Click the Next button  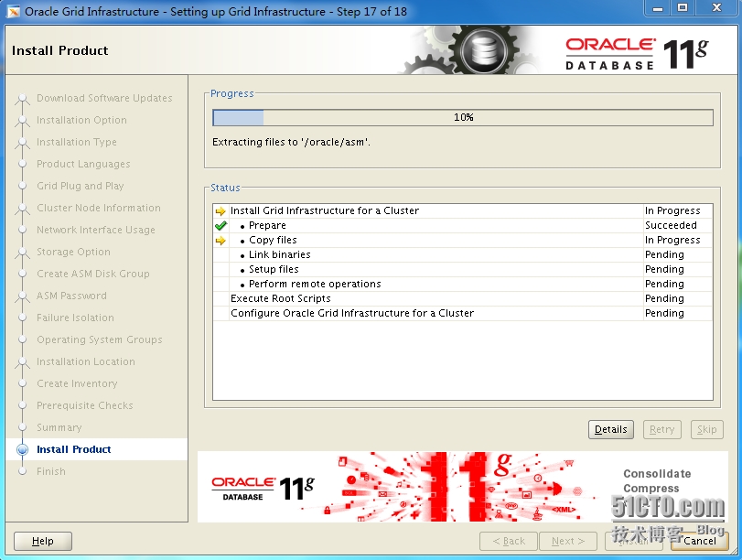(568, 541)
